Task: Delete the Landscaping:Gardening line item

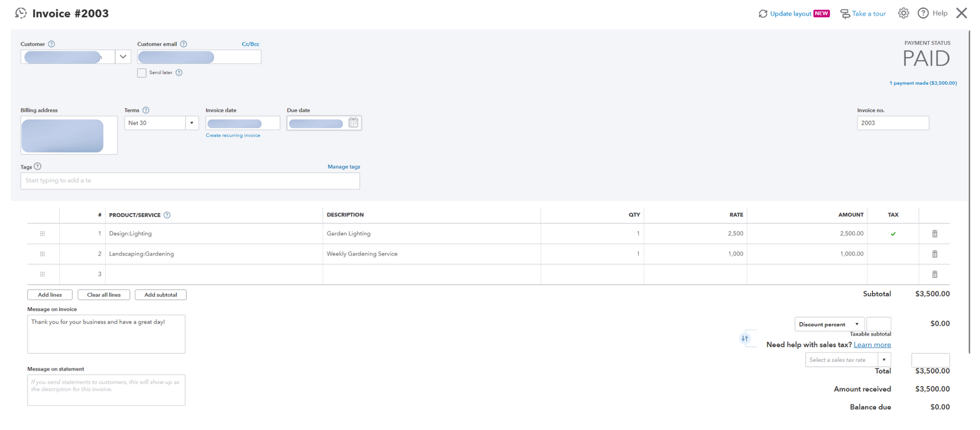Action: click(935, 254)
